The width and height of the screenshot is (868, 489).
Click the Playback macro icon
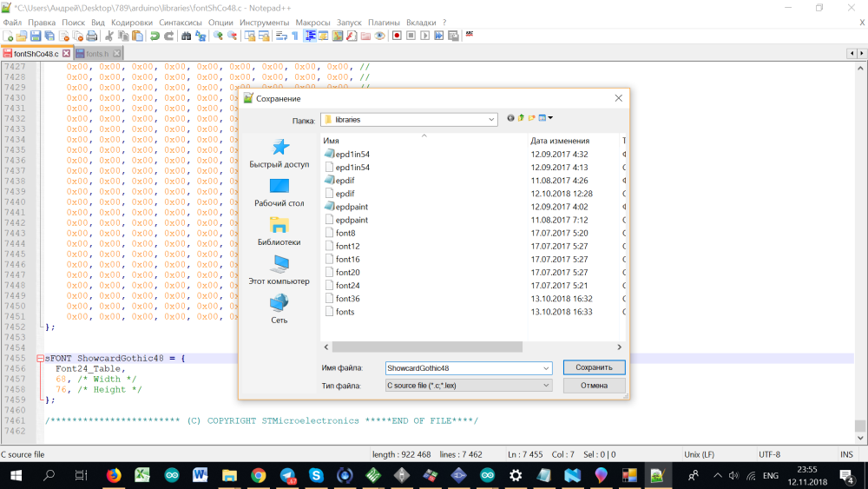(424, 36)
